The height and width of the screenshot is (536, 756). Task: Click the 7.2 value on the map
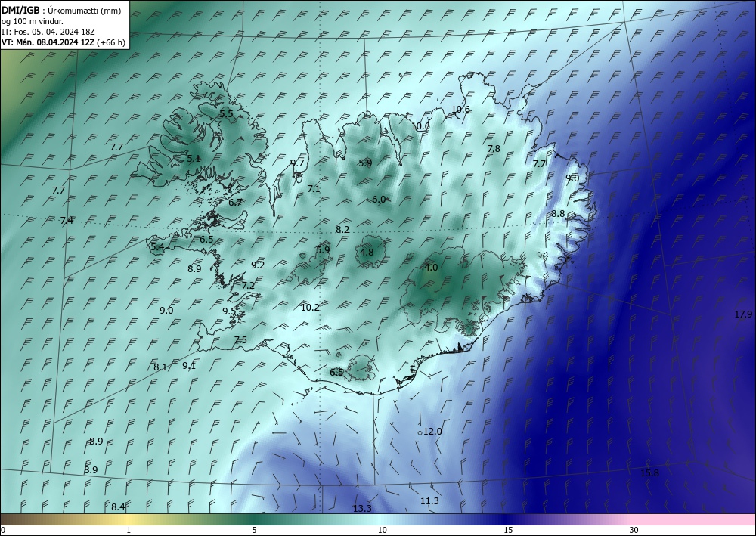248,285
